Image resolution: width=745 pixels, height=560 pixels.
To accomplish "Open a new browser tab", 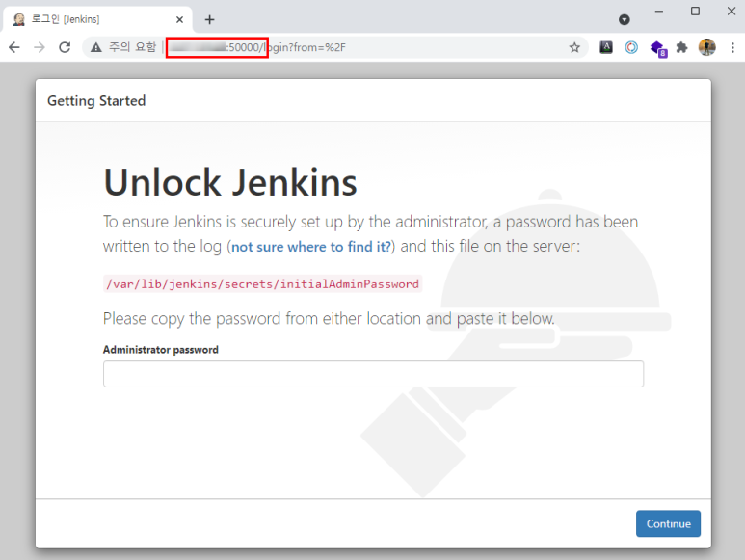I will 209,19.
